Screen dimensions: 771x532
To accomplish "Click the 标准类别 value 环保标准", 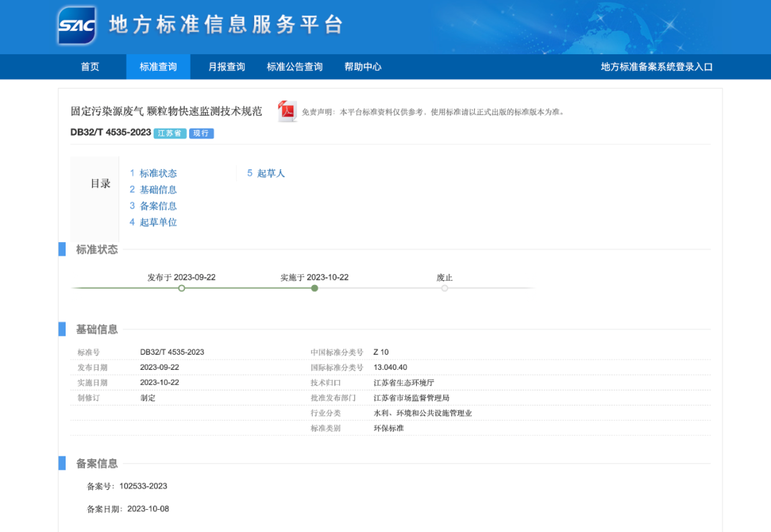I will coord(388,428).
